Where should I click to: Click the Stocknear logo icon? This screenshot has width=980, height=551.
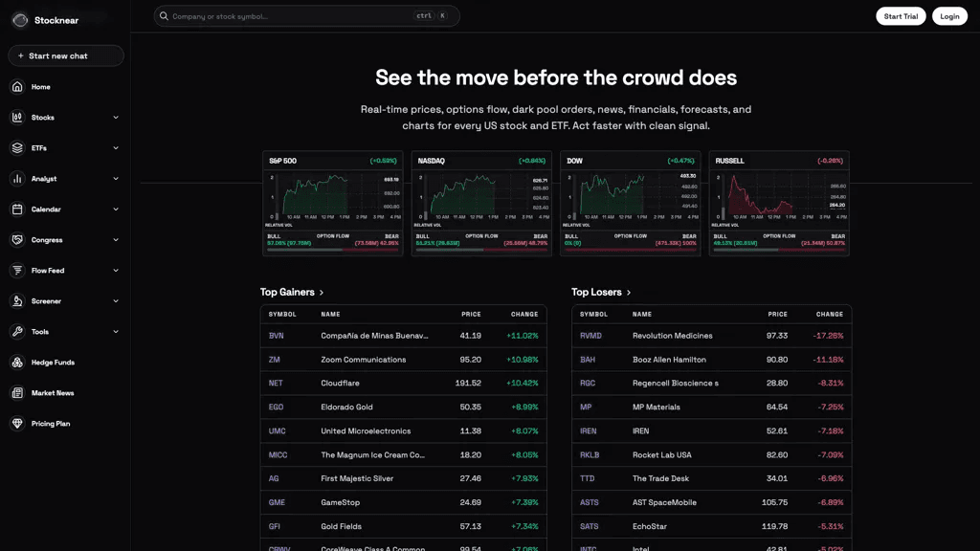20,20
